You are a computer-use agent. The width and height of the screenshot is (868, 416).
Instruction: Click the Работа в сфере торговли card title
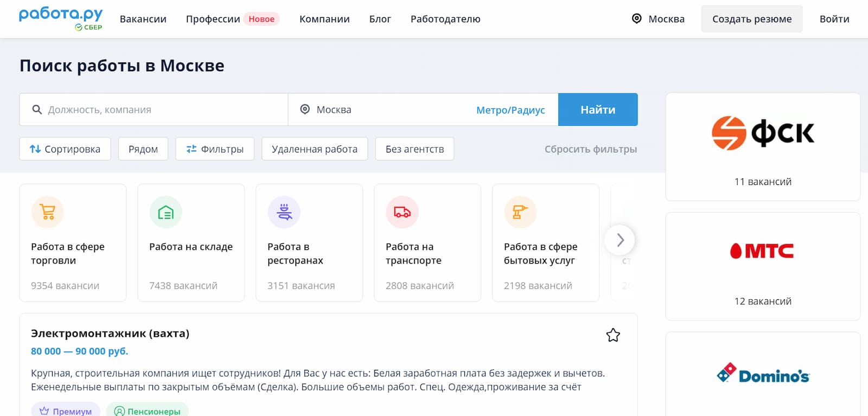click(x=68, y=253)
